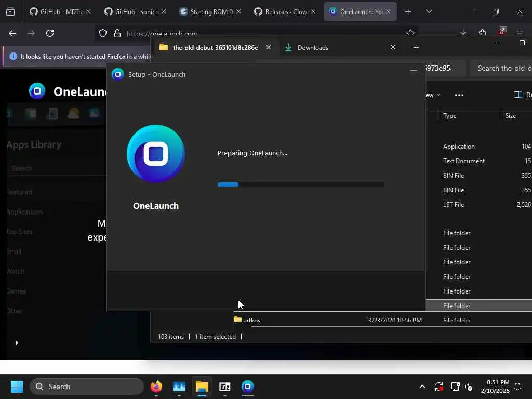
Task: Click the OneLaunch logo in setup
Action: point(156,154)
